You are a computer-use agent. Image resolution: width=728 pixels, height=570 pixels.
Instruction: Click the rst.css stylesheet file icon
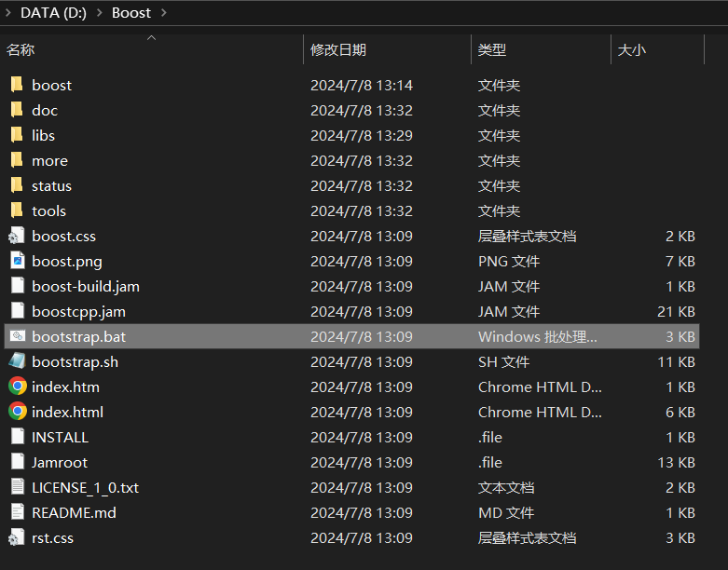(17, 537)
